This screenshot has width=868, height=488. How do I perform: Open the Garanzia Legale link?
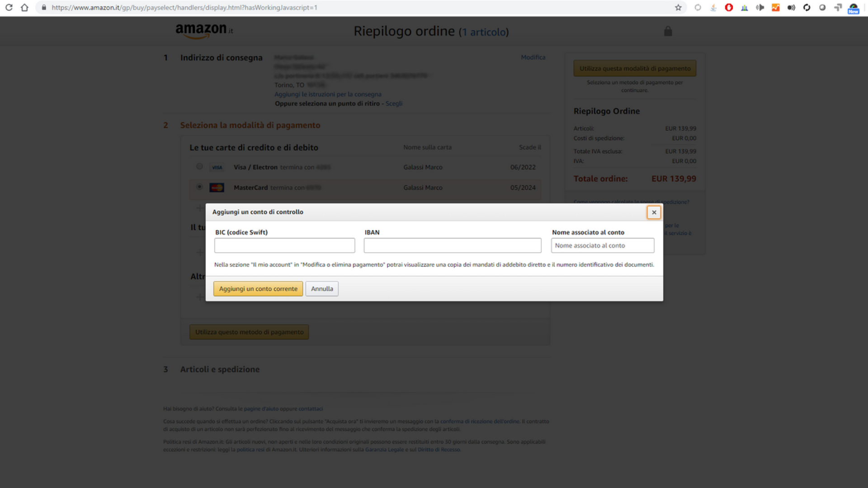[384, 450]
